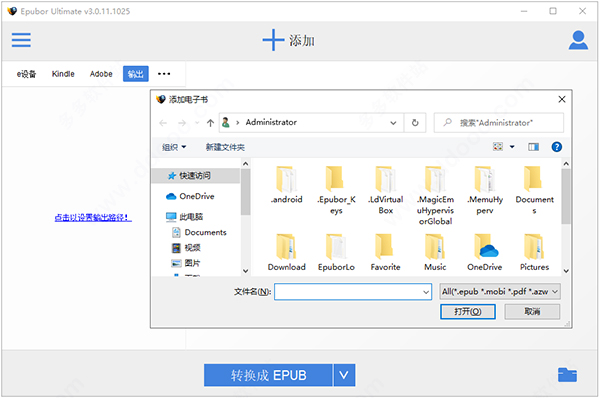Click the 取消 cancel button
The height and width of the screenshot is (398, 600).
click(532, 312)
